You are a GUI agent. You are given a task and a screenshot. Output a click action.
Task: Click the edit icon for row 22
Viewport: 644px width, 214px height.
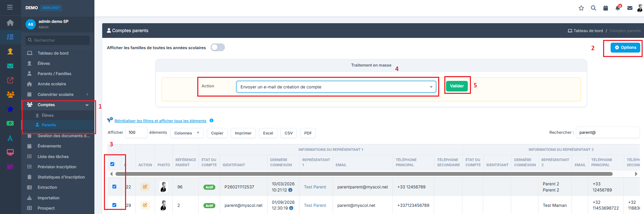click(145, 187)
